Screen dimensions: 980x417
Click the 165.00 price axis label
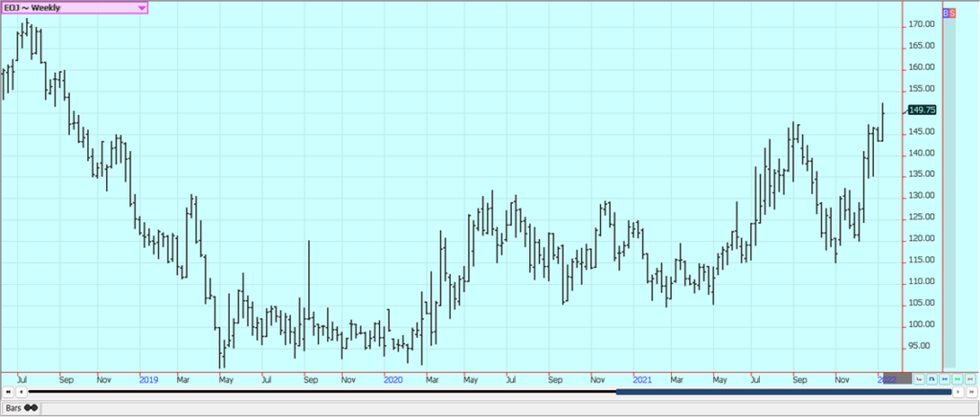(x=922, y=46)
